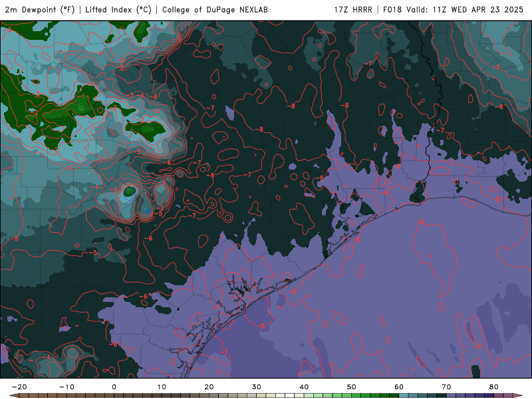Click the "17Z HRRR" model run label
Image resolution: width=532 pixels, height=399 pixels.
tap(353, 9)
